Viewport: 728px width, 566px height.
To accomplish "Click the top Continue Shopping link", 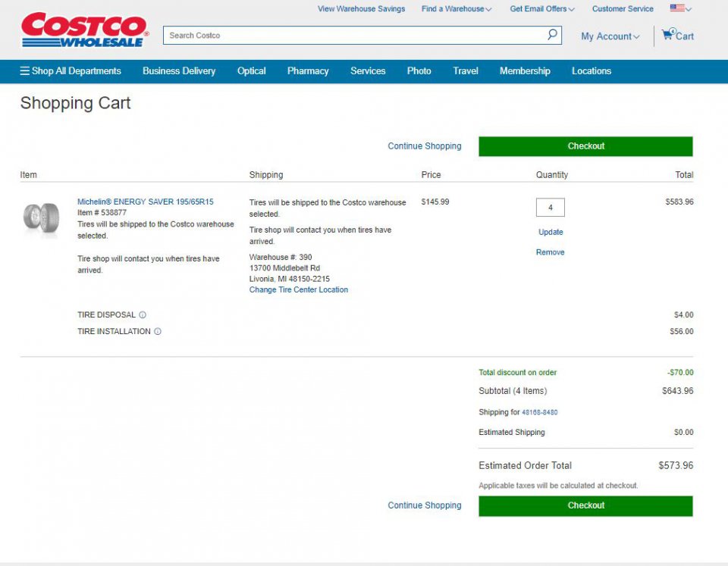I will tap(425, 146).
